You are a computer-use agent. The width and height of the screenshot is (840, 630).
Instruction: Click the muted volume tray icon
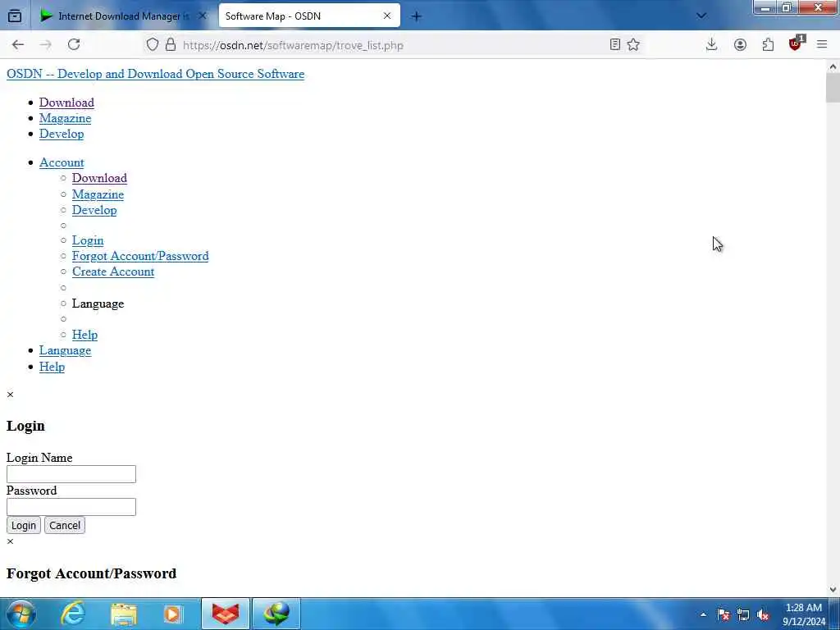tap(764, 614)
